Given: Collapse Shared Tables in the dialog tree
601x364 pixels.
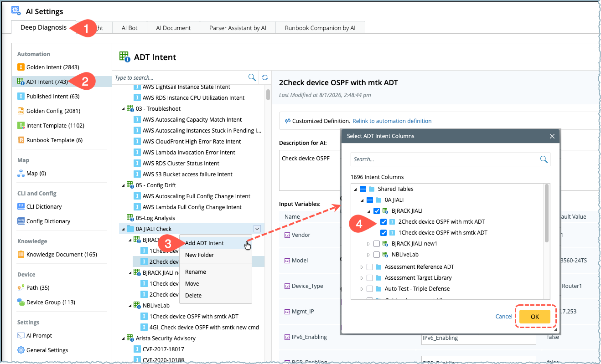Looking at the screenshot, I should [355, 189].
